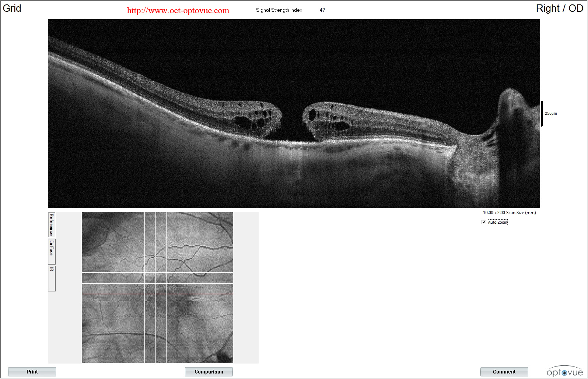This screenshot has width=588, height=379.
Task: Click the Right / OD eye label
Action: click(559, 8)
